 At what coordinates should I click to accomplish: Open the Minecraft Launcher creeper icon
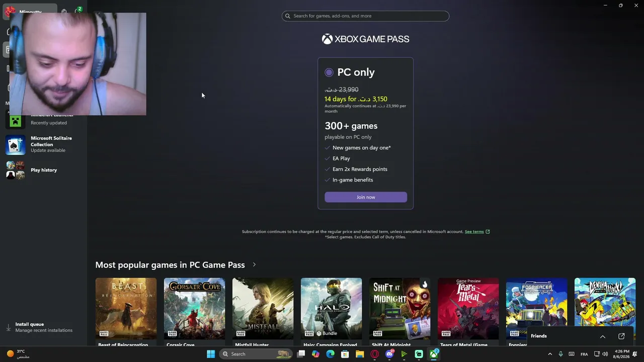tap(15, 121)
